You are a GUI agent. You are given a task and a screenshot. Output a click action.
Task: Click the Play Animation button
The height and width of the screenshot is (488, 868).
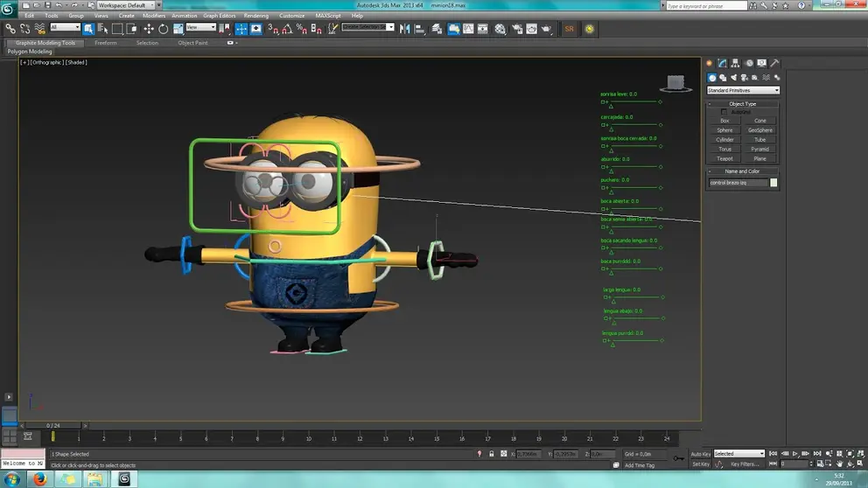click(x=794, y=454)
